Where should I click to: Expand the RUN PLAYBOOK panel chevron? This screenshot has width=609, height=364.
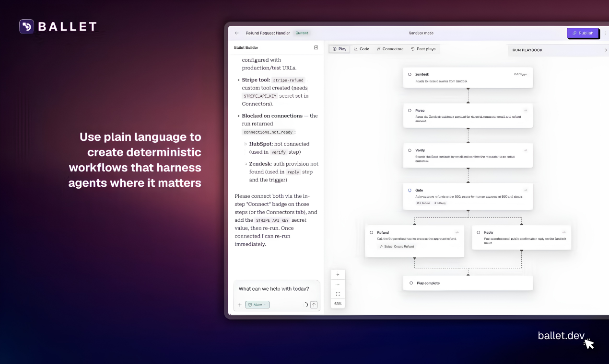pyautogui.click(x=606, y=50)
